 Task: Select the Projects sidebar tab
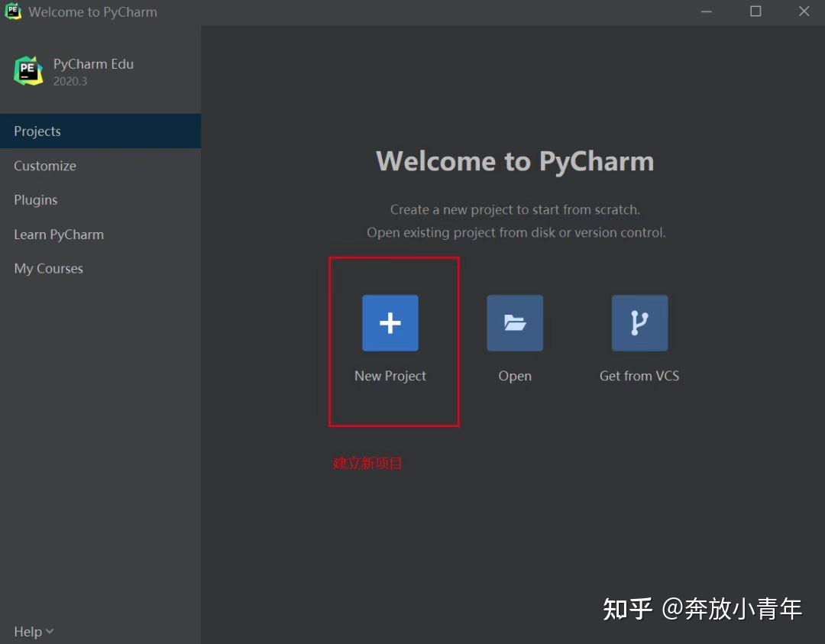point(37,131)
